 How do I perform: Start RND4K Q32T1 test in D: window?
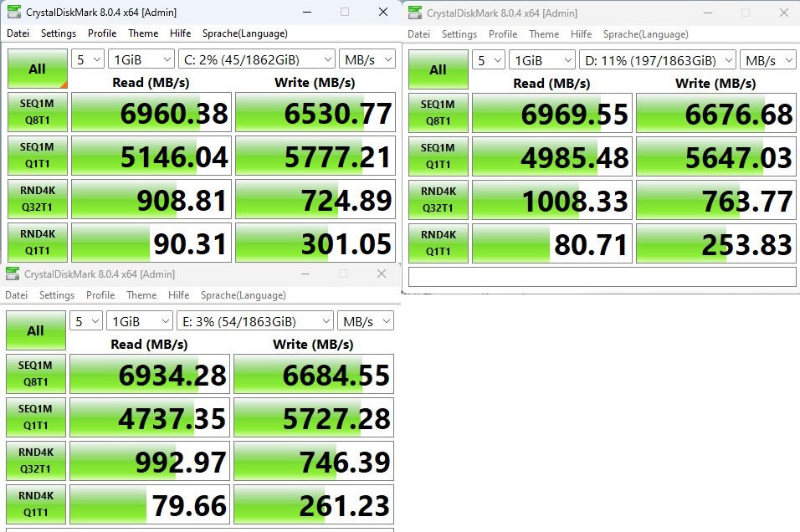tap(438, 200)
